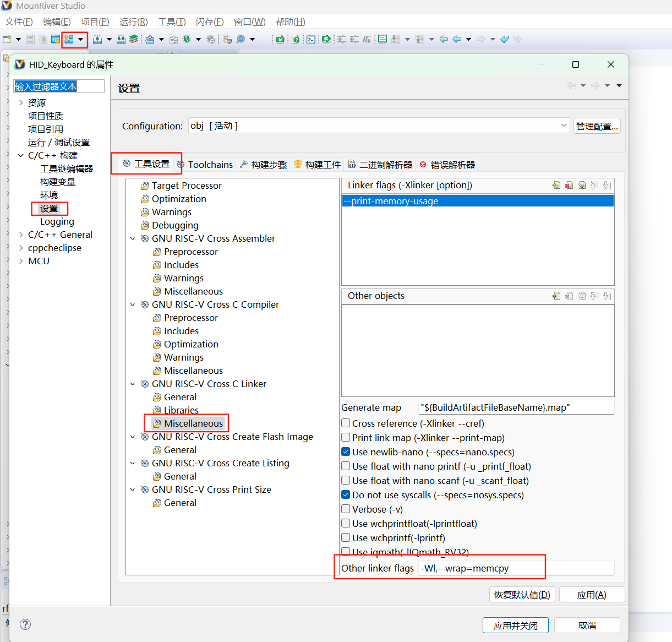Collapse the C/C++ 构建 tree node
This screenshot has width=672, height=642.
click(21, 155)
